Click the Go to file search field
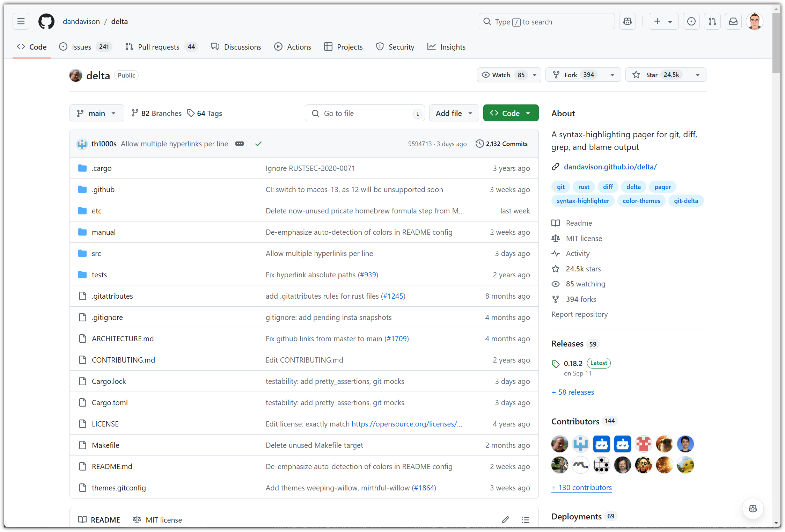Image resolution: width=785 pixels, height=532 pixels. tap(365, 113)
